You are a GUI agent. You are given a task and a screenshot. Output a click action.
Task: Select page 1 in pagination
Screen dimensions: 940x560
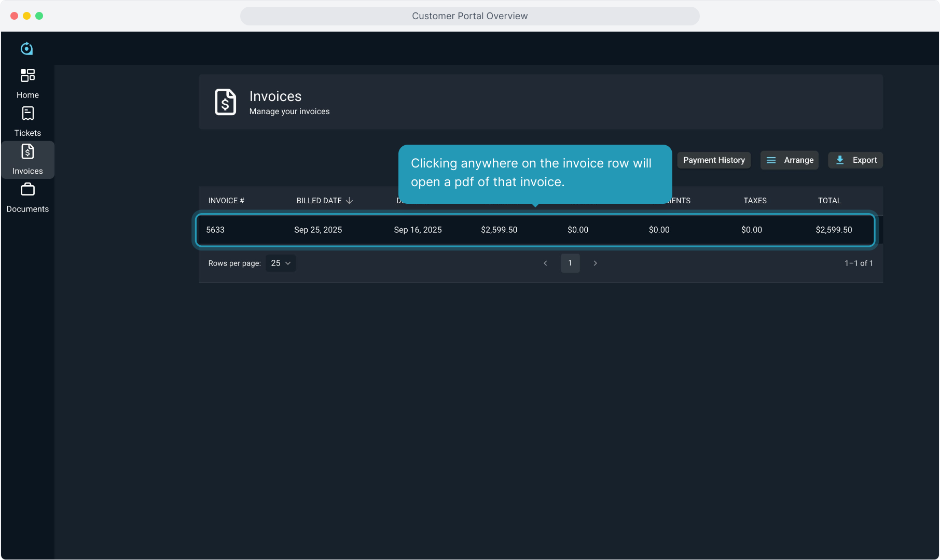click(570, 263)
